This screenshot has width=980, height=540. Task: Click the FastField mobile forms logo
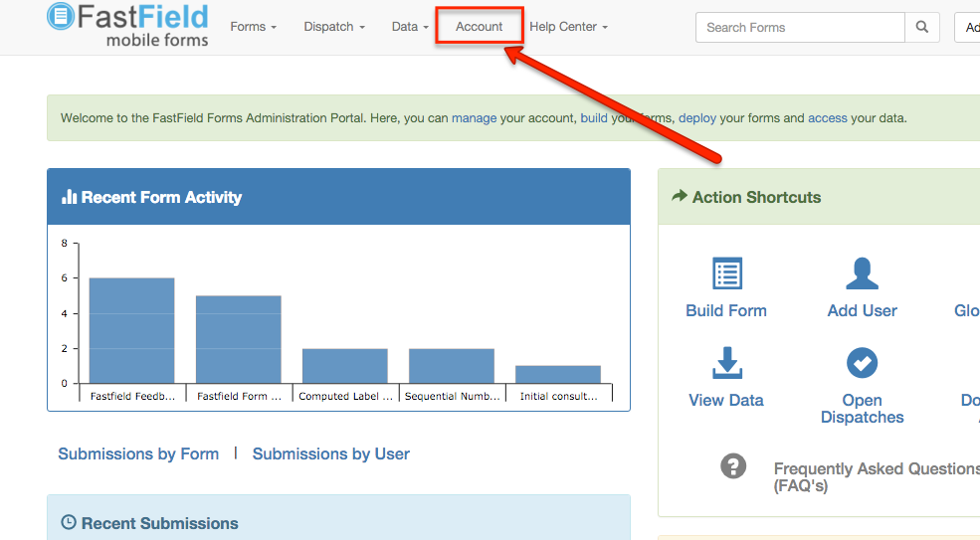click(127, 26)
